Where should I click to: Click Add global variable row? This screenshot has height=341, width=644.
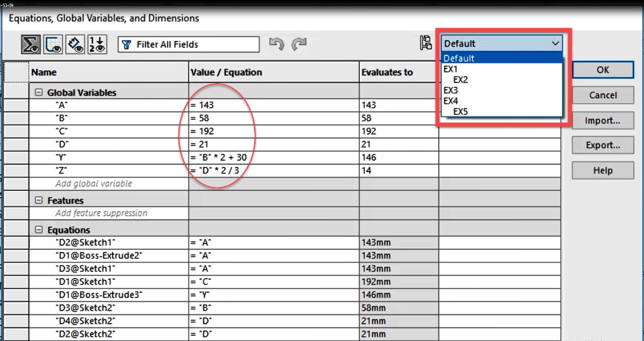point(109,184)
